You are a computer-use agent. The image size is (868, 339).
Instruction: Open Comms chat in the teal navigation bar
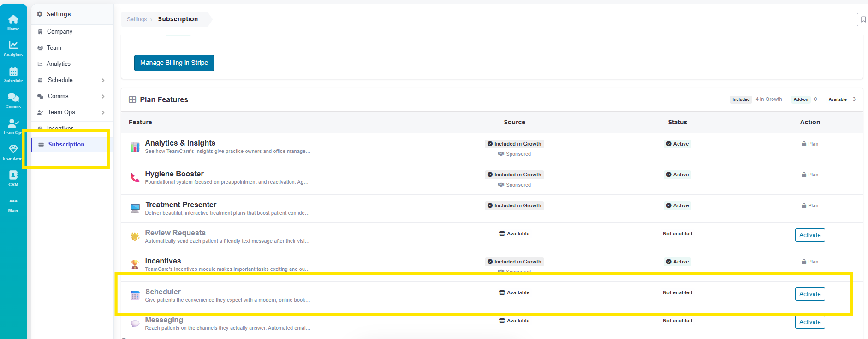tap(13, 100)
